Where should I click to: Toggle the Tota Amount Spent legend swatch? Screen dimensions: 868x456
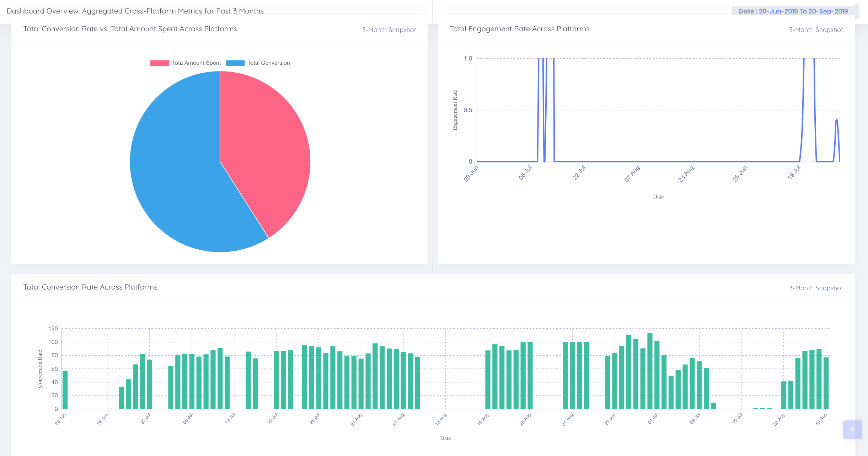point(160,63)
